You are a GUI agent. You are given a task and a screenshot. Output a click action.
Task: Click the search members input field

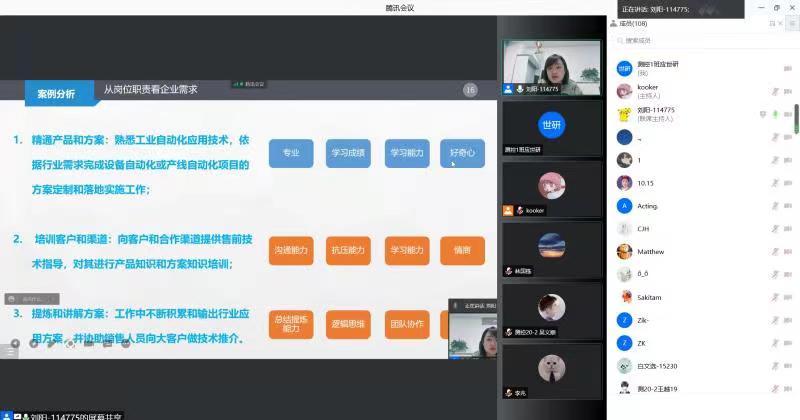click(700, 41)
